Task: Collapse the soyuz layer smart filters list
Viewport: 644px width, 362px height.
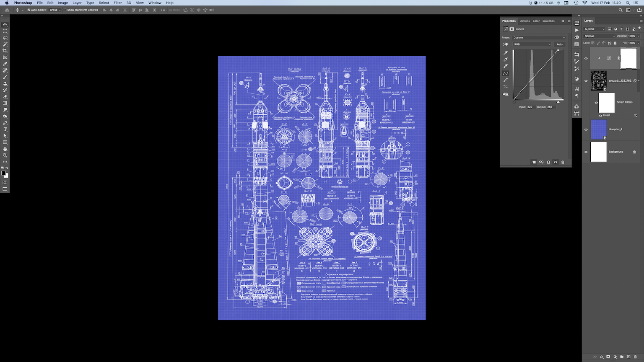Action: (639, 81)
